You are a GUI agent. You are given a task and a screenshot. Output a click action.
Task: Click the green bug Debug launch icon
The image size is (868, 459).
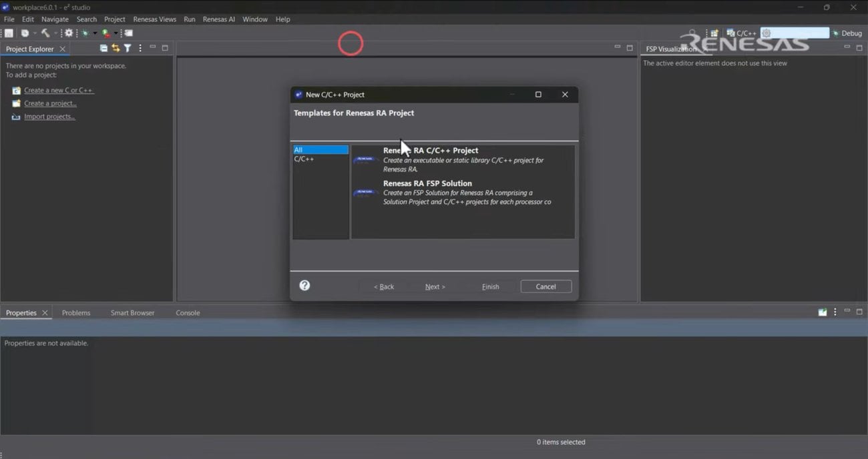coord(85,33)
